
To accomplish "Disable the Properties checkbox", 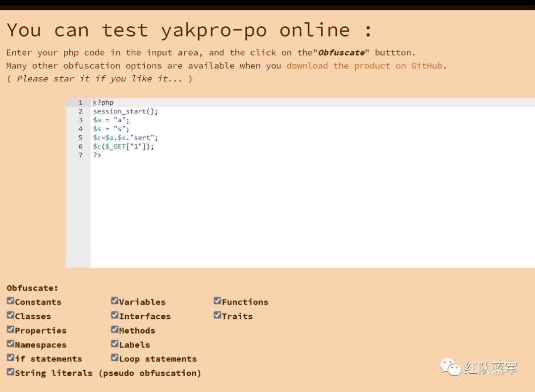I will pyautogui.click(x=10, y=329).
